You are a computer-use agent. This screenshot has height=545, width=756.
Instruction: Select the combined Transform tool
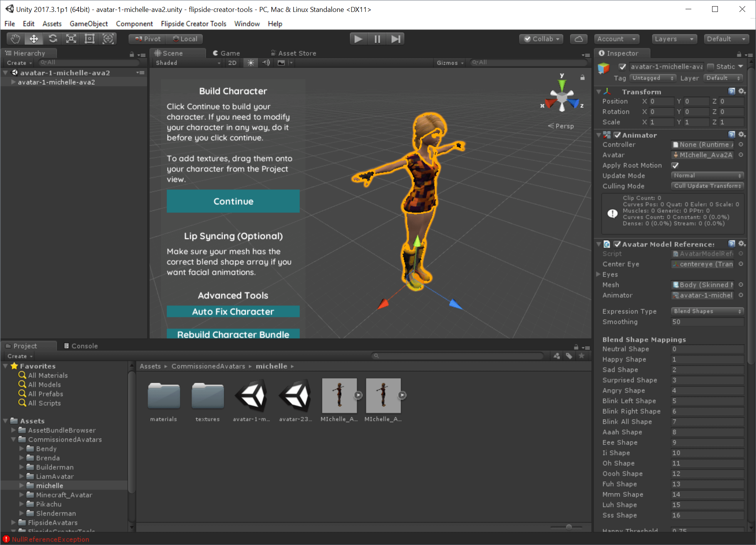(108, 39)
